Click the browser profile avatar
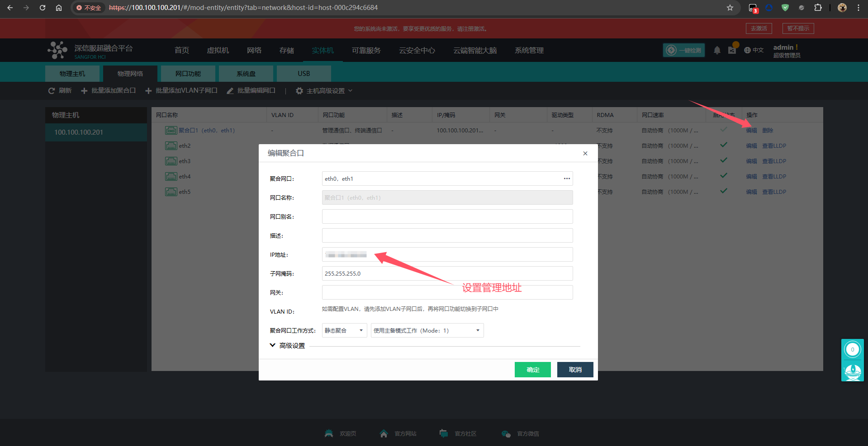Image resolution: width=868 pixels, height=446 pixels. pos(842,8)
